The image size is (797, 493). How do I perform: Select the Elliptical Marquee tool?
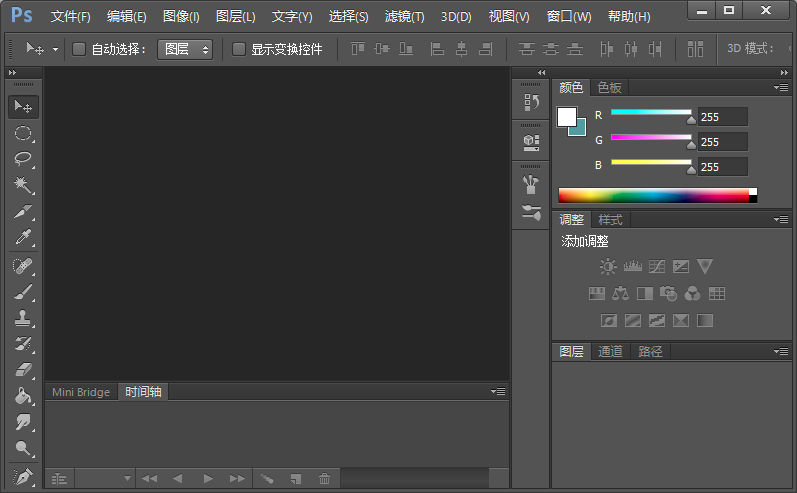click(23, 133)
